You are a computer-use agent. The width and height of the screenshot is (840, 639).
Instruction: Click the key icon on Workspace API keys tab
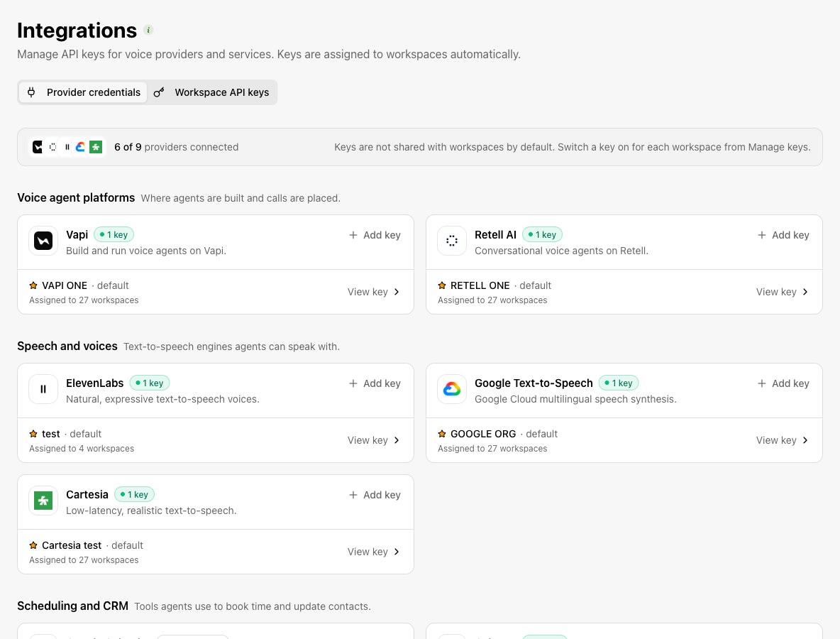159,92
